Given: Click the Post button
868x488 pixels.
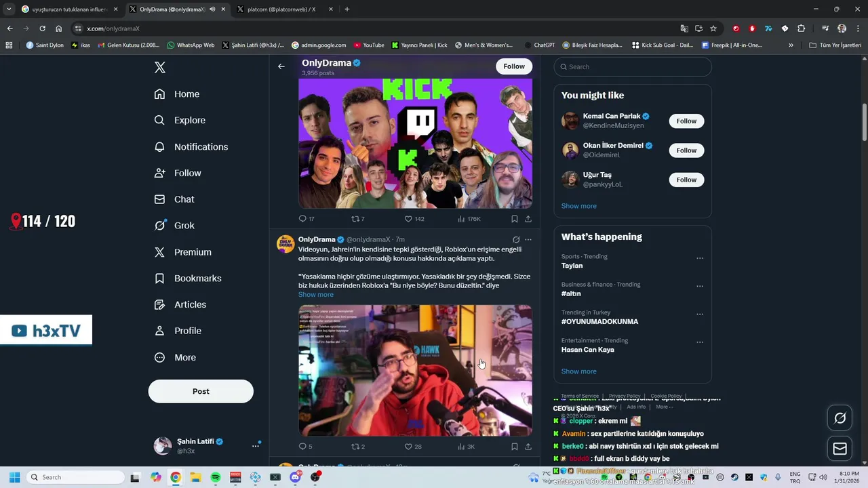Looking at the screenshot, I should (x=201, y=391).
